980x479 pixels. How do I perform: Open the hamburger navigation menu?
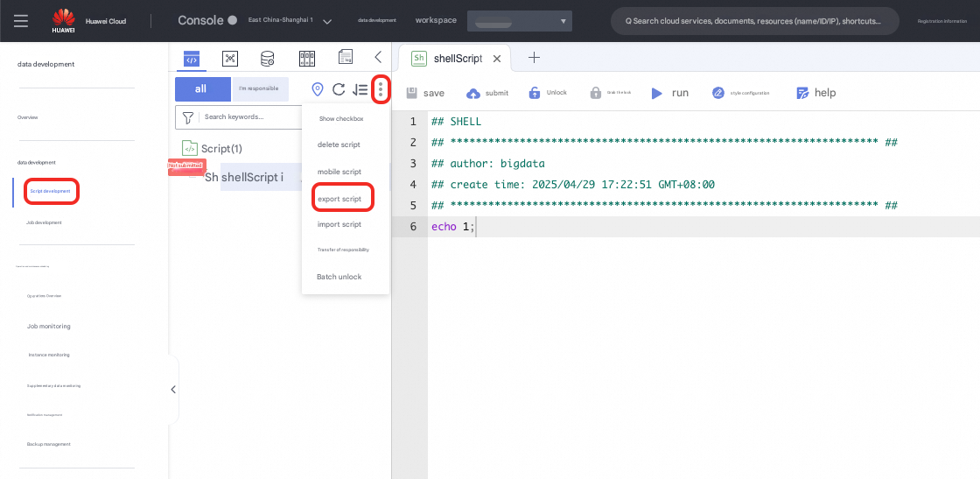pyautogui.click(x=21, y=21)
